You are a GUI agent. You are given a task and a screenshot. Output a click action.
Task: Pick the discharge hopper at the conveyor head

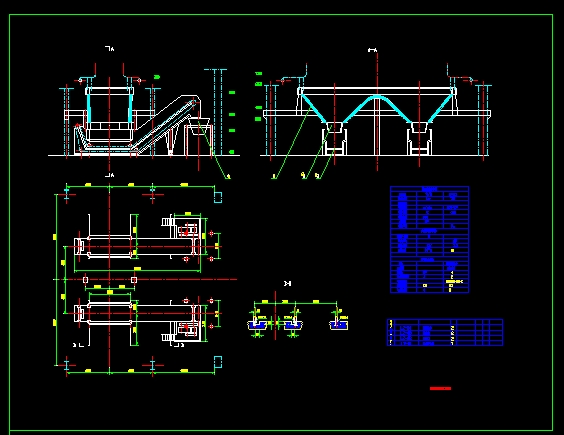[x=199, y=126]
